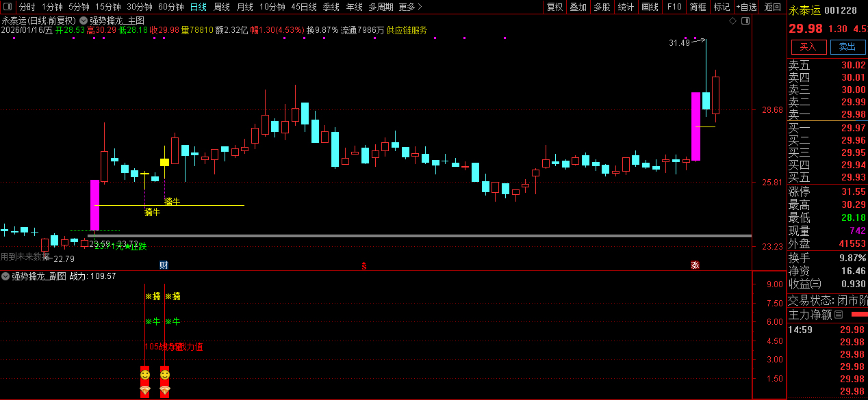Toggle the 简框 simple frame
The width and height of the screenshot is (868, 400).
pyautogui.click(x=698, y=7)
